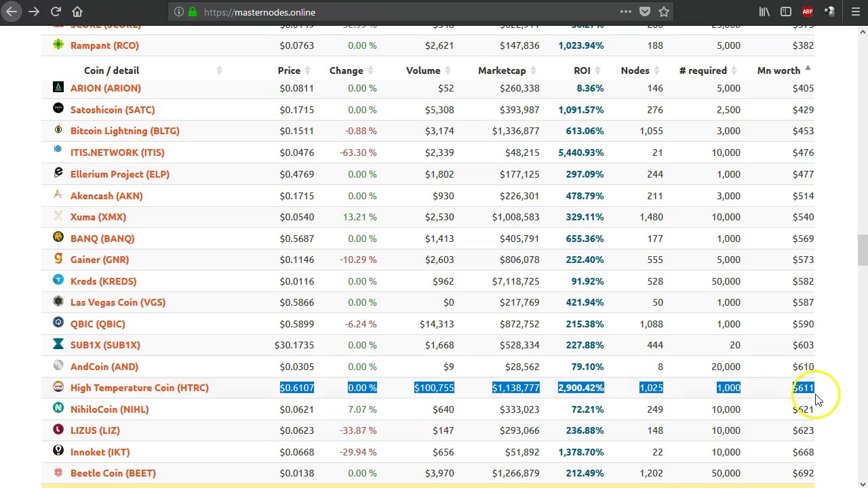Go to the browser Home icon

(77, 12)
